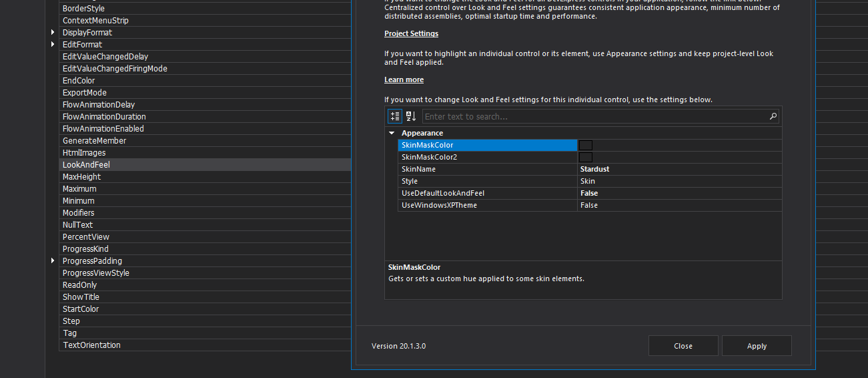The image size is (868, 378).
Task: Click the SkinMaskColor color swatch
Action: pyautogui.click(x=586, y=146)
